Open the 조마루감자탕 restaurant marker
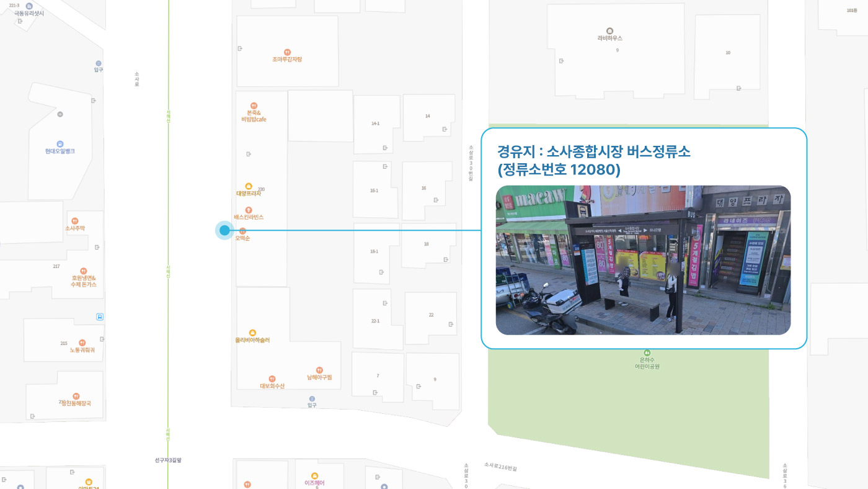This screenshot has width=868, height=489. tap(287, 52)
